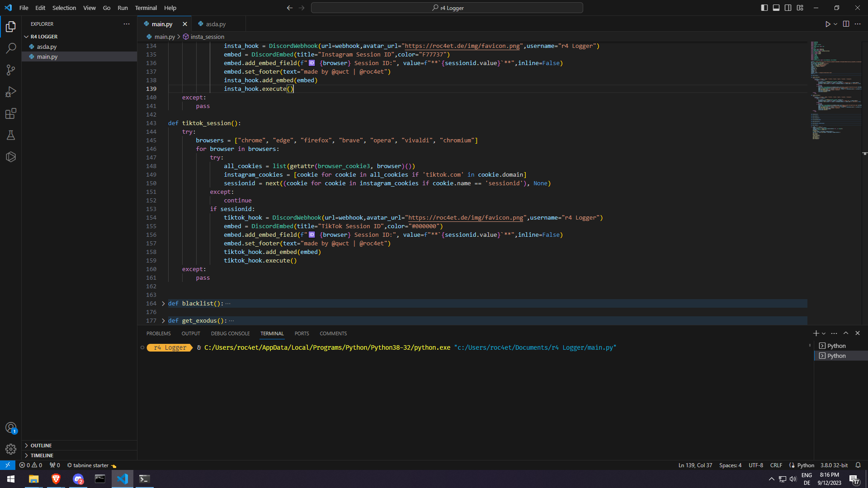Viewport: 868px width, 488px height.
Task: Open notifications bell in status bar
Action: pyautogui.click(x=858, y=465)
